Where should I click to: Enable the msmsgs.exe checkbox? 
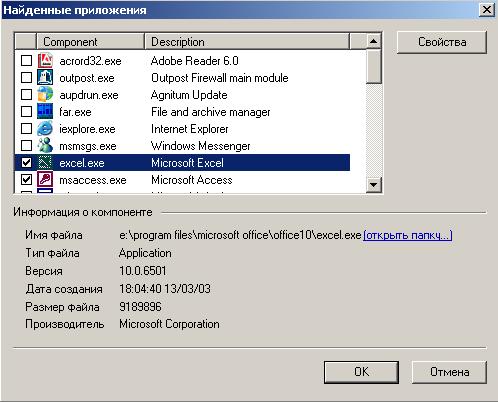(x=26, y=146)
